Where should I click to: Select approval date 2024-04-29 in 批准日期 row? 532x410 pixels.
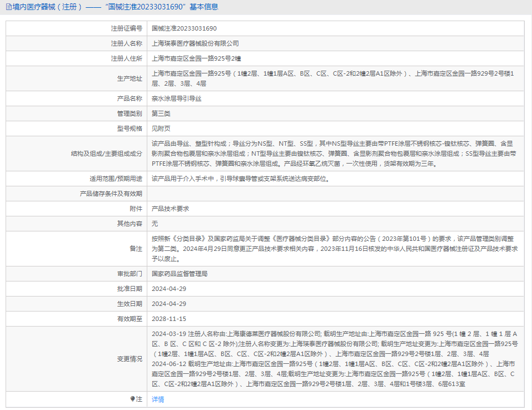169,289
